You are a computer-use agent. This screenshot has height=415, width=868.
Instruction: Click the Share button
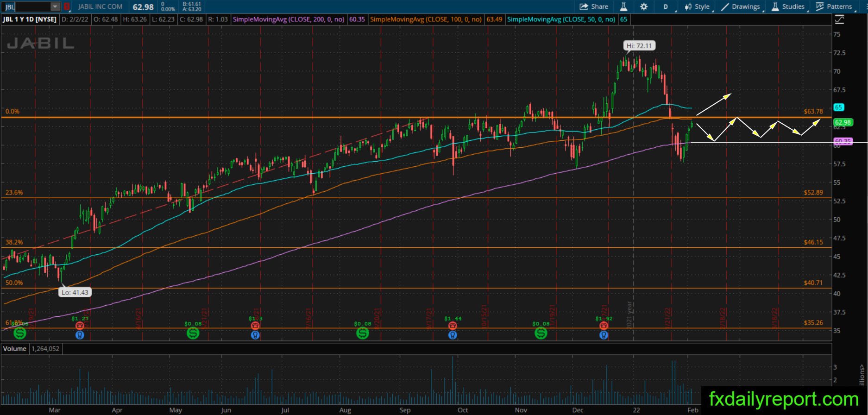pos(594,6)
